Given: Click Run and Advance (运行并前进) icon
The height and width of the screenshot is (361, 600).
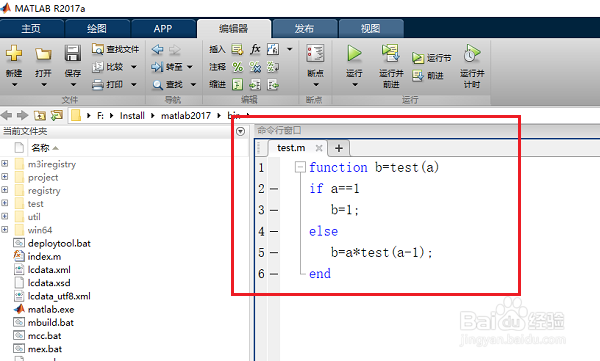Looking at the screenshot, I should point(391,53).
